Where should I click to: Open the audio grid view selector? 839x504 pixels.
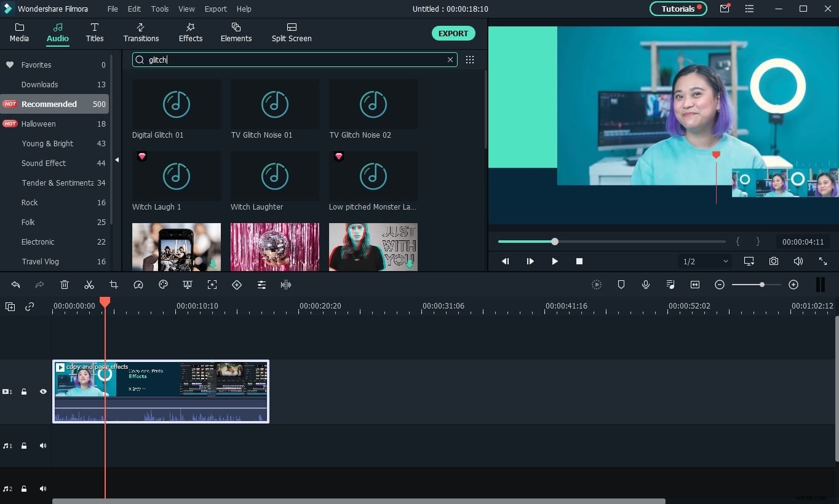point(470,60)
